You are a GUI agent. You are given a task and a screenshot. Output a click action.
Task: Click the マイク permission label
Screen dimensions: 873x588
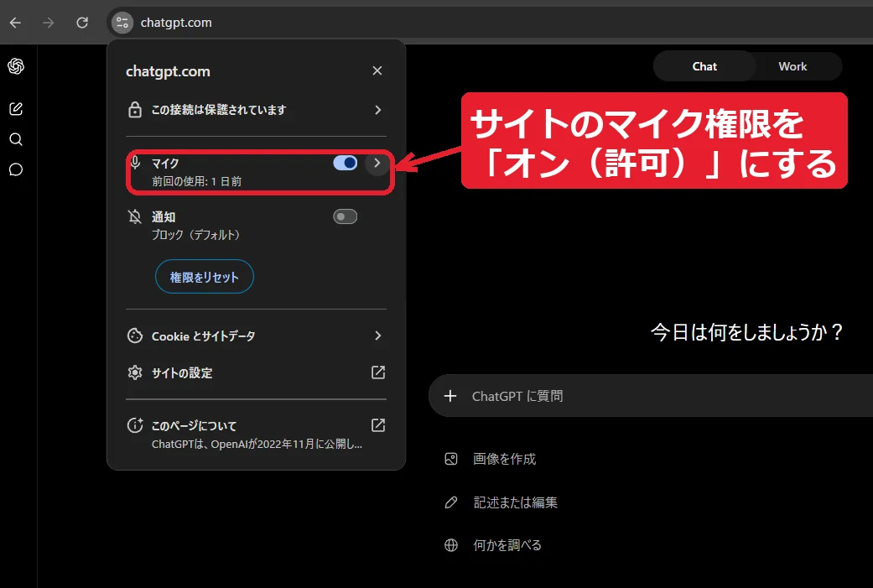165,164
